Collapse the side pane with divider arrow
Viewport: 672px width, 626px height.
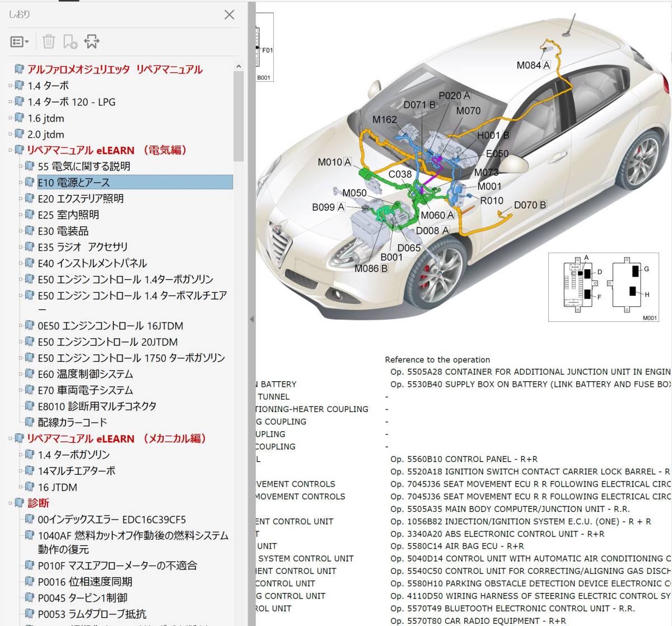[251, 319]
